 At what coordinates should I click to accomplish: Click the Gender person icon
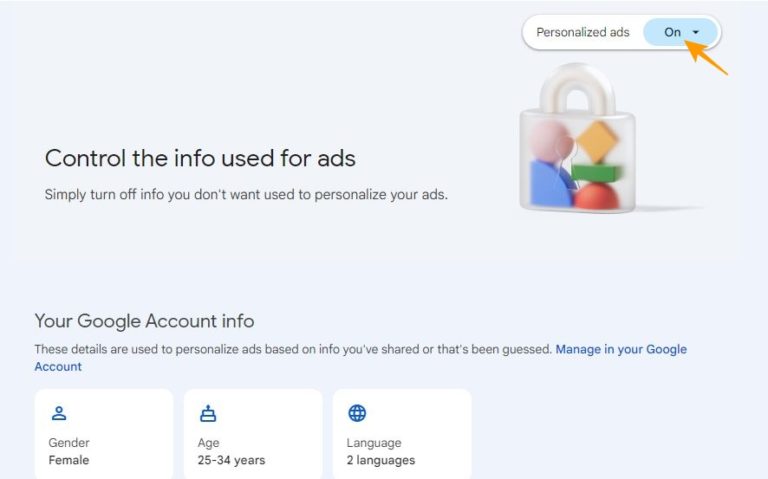pos(58,414)
